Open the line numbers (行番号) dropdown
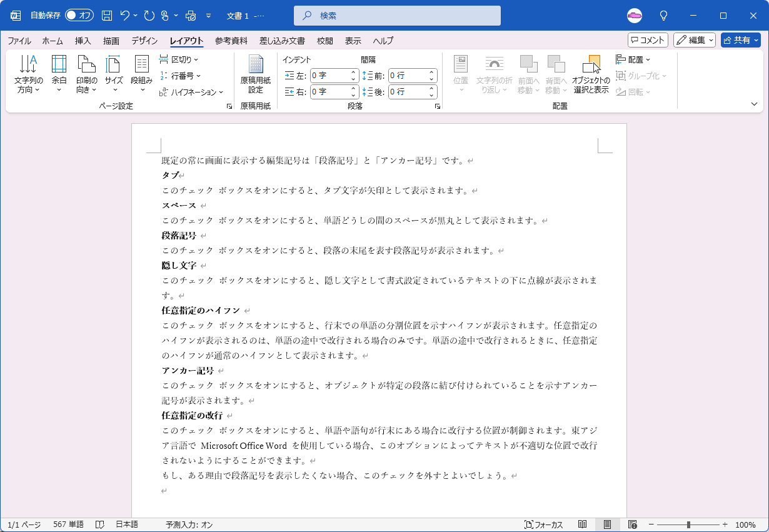The height and width of the screenshot is (532, 769). click(x=180, y=76)
